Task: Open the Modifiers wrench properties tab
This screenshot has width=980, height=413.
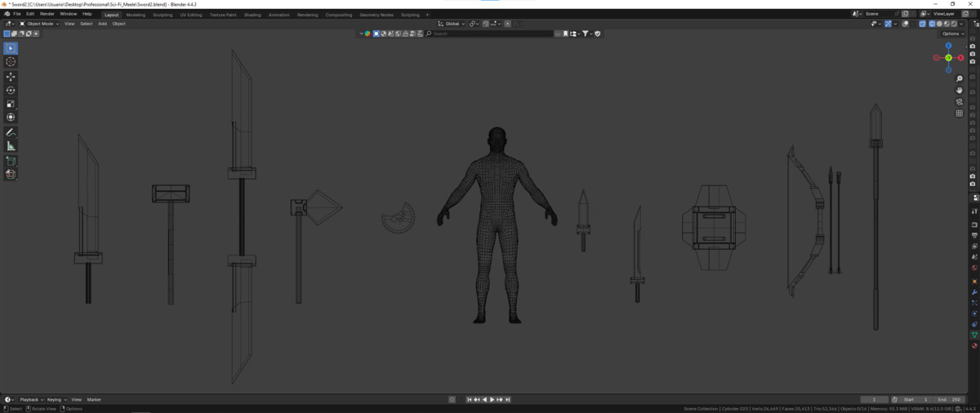Action: click(x=974, y=292)
